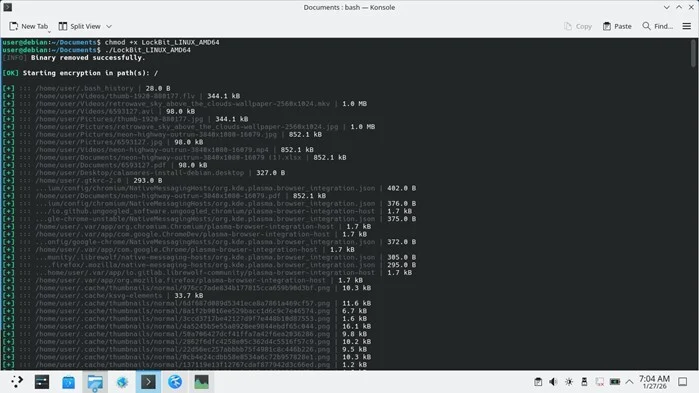Viewport: 699px width, 393px height.
Task: Click the .gtkrc-2.0 293.0 B line
Action: coord(82,180)
